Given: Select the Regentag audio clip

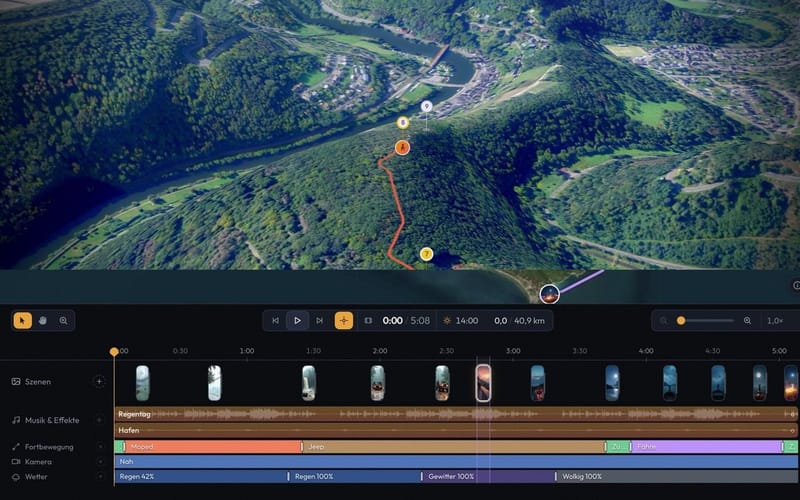Looking at the screenshot, I should pyautogui.click(x=456, y=414).
